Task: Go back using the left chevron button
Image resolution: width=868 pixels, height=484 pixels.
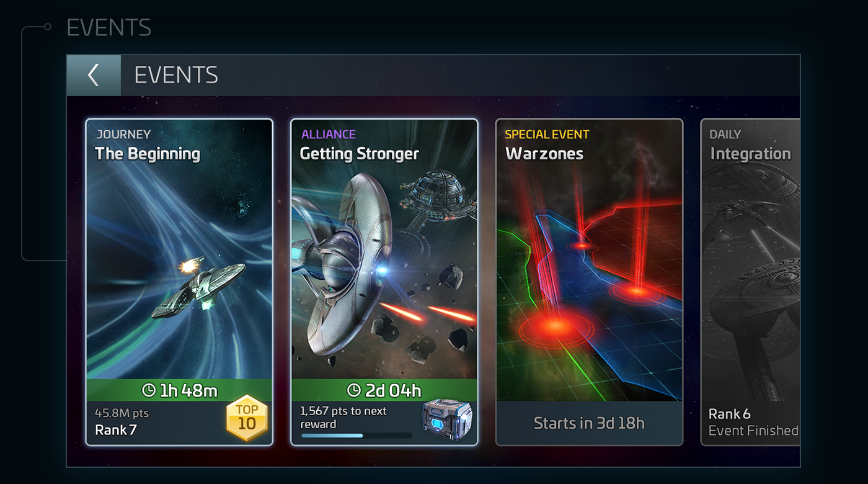Action: (x=94, y=75)
